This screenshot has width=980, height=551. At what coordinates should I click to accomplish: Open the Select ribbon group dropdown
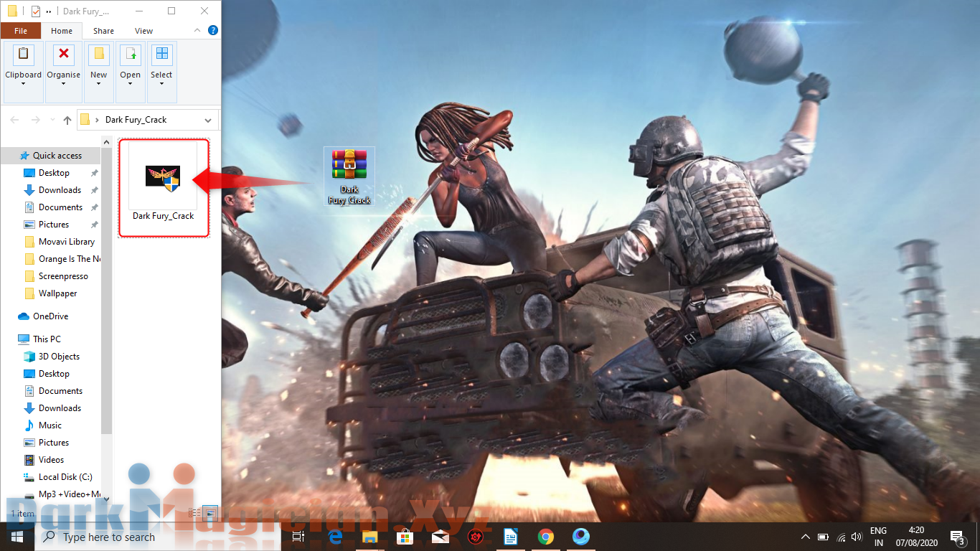coord(161,72)
